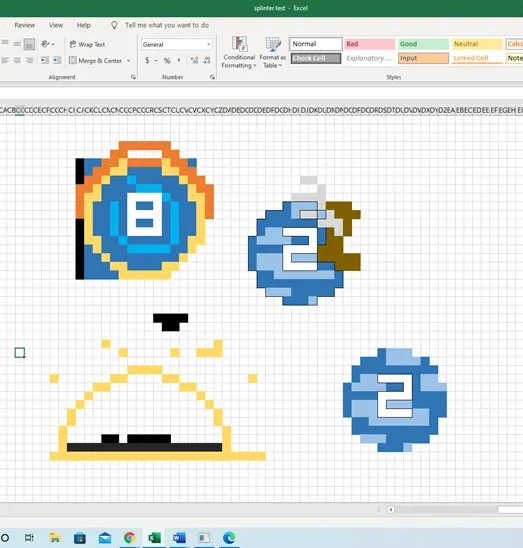Image resolution: width=523 pixels, height=548 pixels.
Task: Open Alignment settings dialog launcher
Action: click(x=133, y=77)
